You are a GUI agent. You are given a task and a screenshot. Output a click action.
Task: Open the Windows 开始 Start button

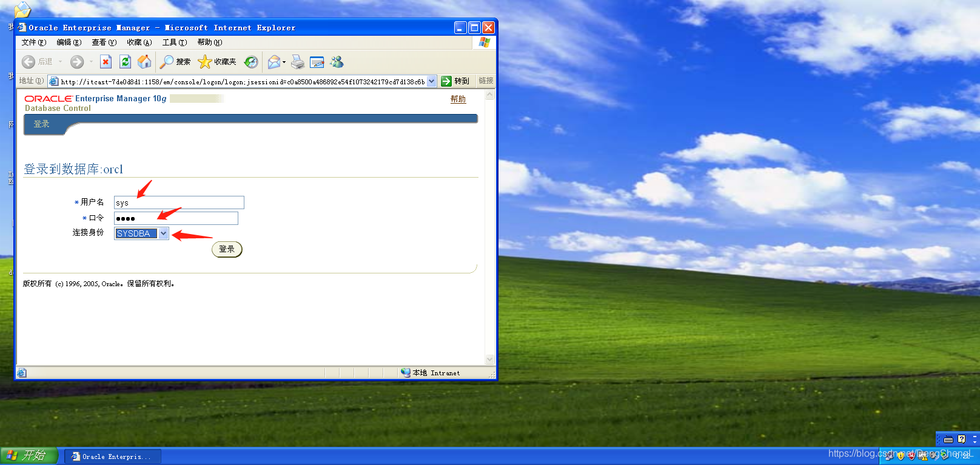coord(29,455)
